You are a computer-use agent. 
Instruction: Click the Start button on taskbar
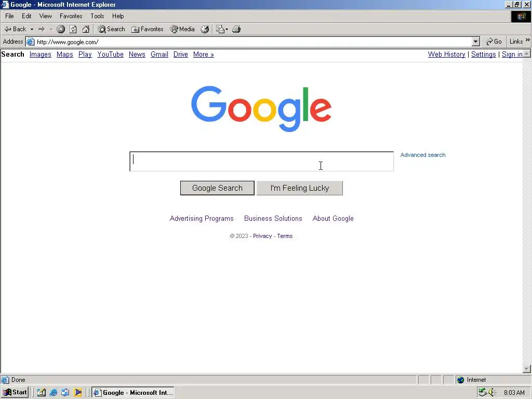coord(15,393)
